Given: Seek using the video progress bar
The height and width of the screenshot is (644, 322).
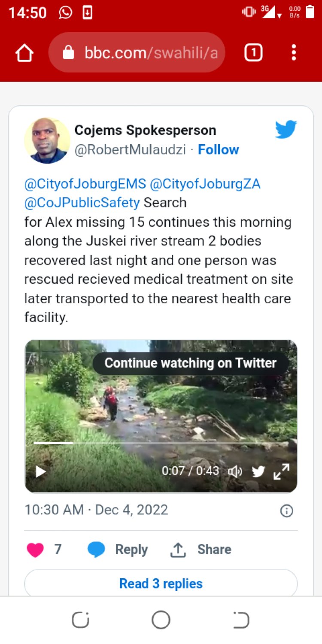Looking at the screenshot, I should [161, 443].
